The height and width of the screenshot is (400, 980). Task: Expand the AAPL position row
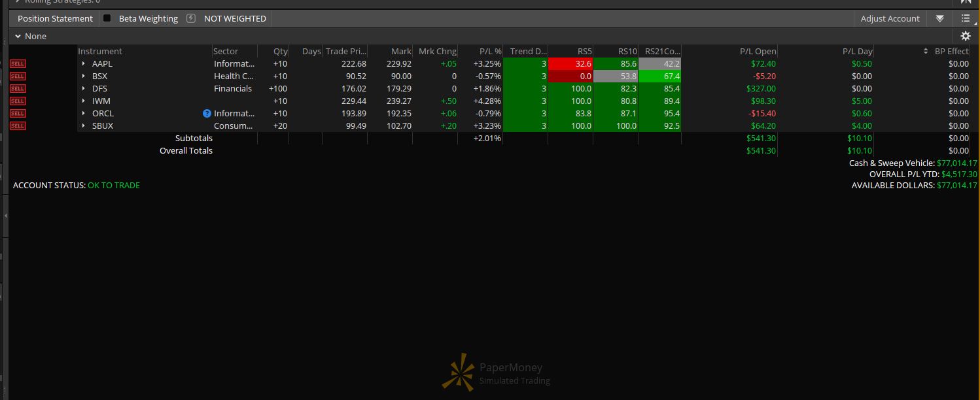pos(84,64)
